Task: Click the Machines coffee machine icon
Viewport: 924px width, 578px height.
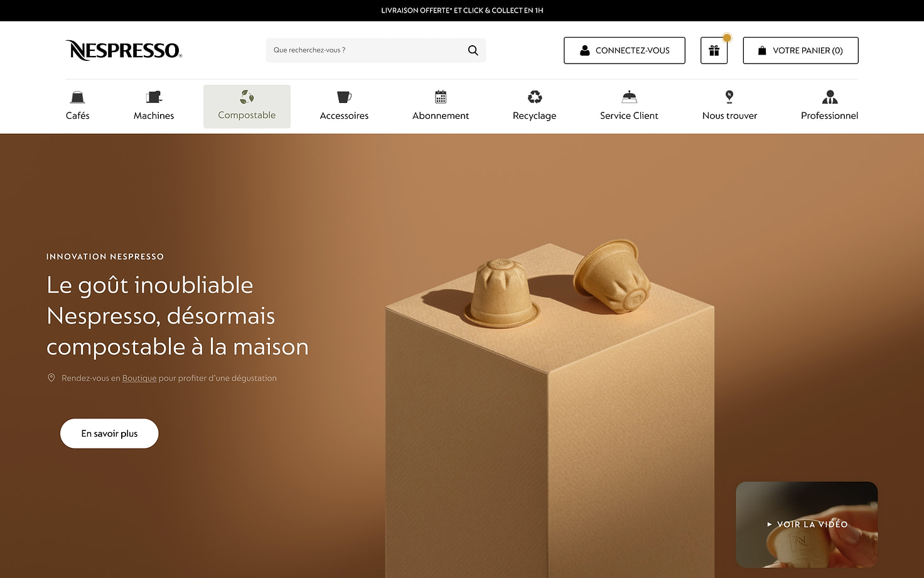Action: point(154,97)
